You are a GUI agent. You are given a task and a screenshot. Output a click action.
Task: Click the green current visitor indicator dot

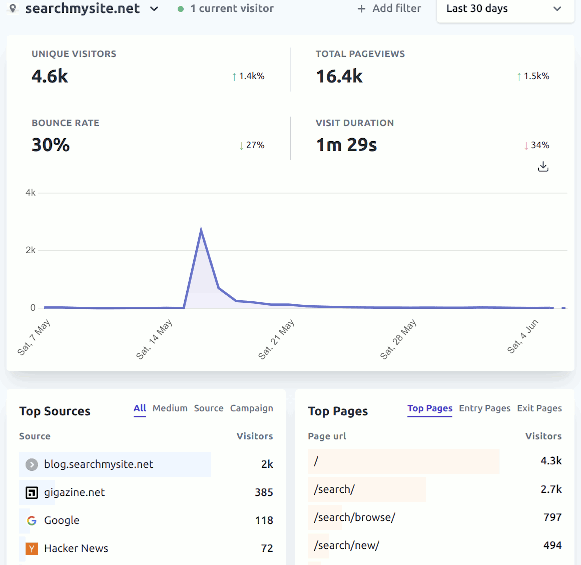tap(181, 9)
